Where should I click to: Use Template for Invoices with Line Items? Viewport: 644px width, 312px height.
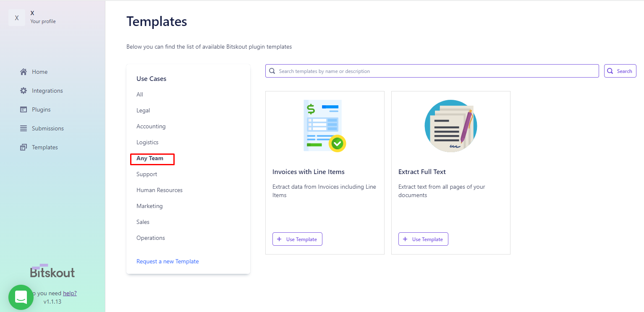pos(297,239)
